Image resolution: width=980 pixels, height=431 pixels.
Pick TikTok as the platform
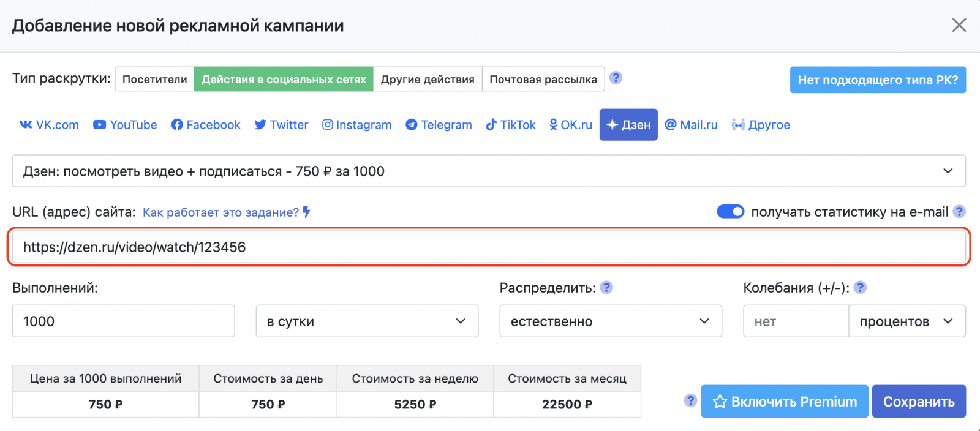pos(511,125)
